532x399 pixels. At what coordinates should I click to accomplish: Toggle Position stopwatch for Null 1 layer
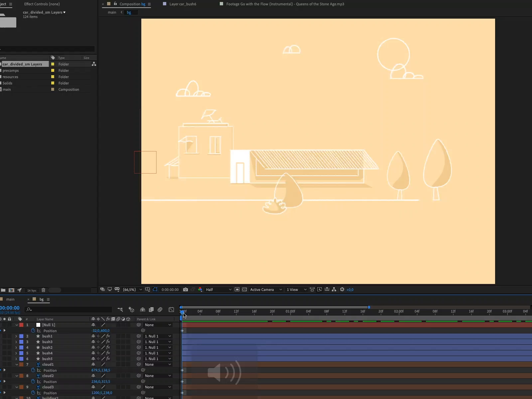(33, 331)
